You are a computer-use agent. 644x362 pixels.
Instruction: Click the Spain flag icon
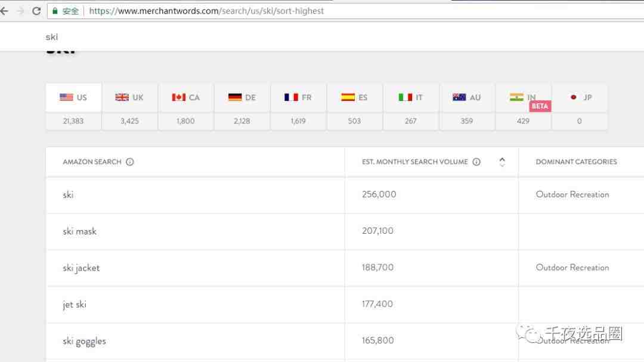tap(348, 97)
